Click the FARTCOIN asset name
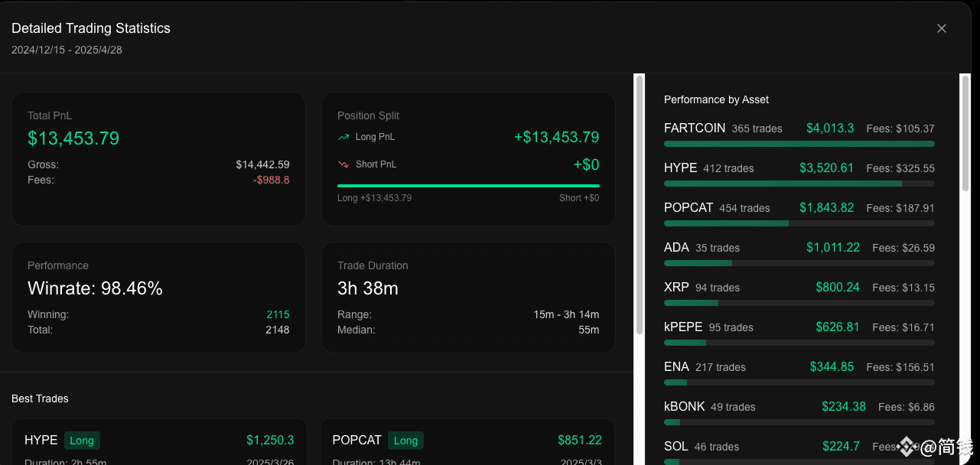Image resolution: width=980 pixels, height=465 pixels. pyautogui.click(x=695, y=128)
